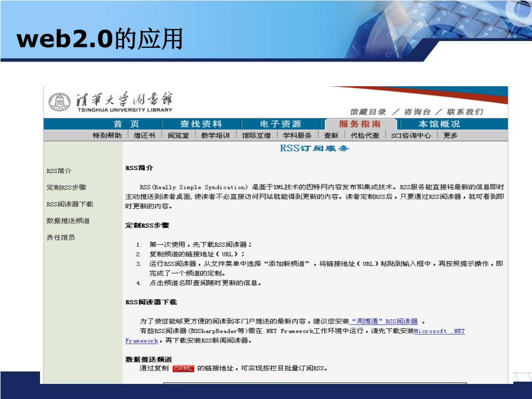Click the 联系我们 header link
The image size is (532, 399).
coord(465,112)
